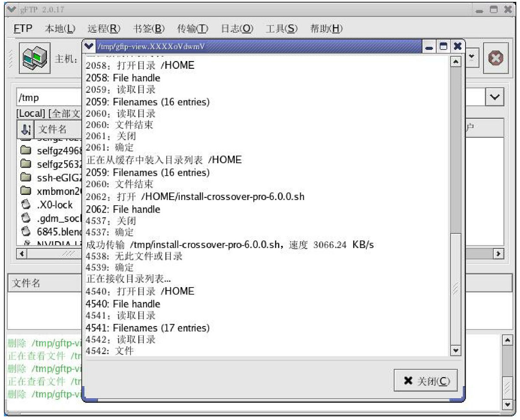Image resolution: width=520 pixels, height=420 pixels.
Task: Click the 成功传输 transfer speed log line
Action: (x=230, y=245)
